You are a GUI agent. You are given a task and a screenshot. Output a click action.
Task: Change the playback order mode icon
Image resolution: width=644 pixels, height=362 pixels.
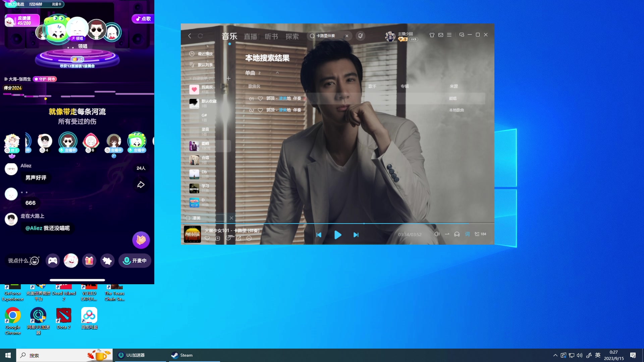(x=447, y=234)
